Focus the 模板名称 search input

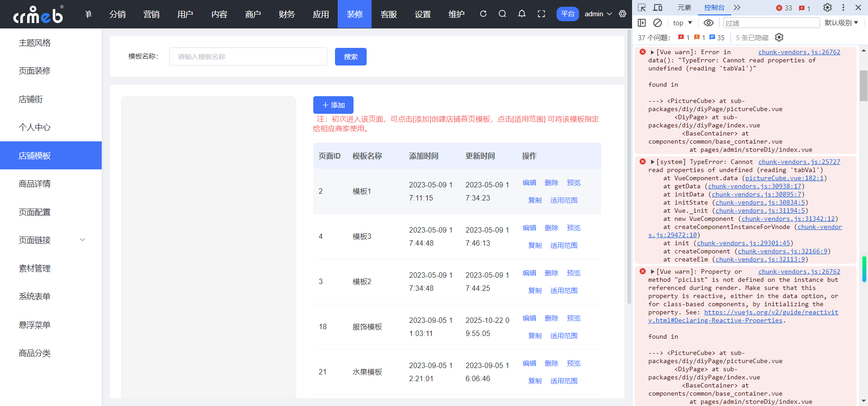(248, 56)
